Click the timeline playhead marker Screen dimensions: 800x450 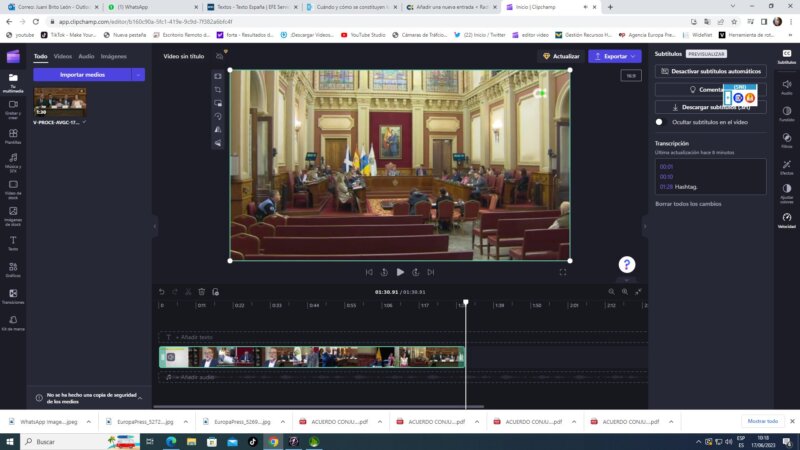[465, 303]
